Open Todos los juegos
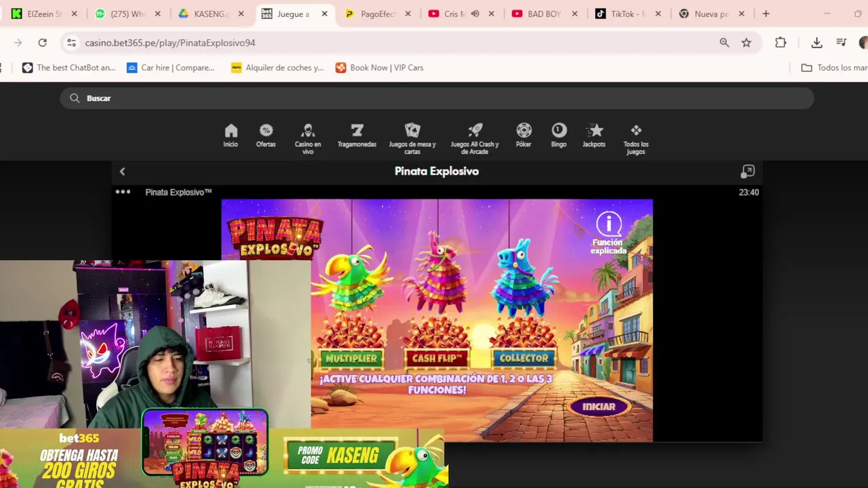The height and width of the screenshot is (488, 868). coord(635,139)
